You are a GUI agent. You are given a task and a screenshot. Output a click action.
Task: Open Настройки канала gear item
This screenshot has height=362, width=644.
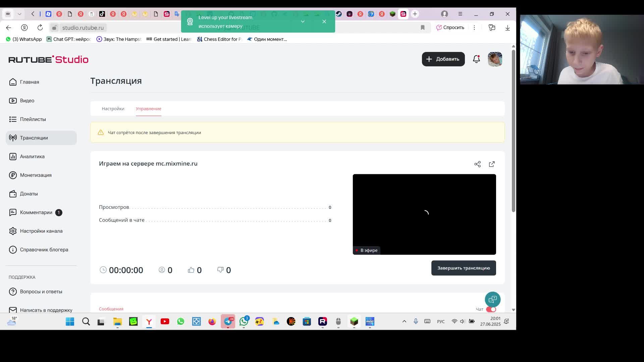click(41, 231)
